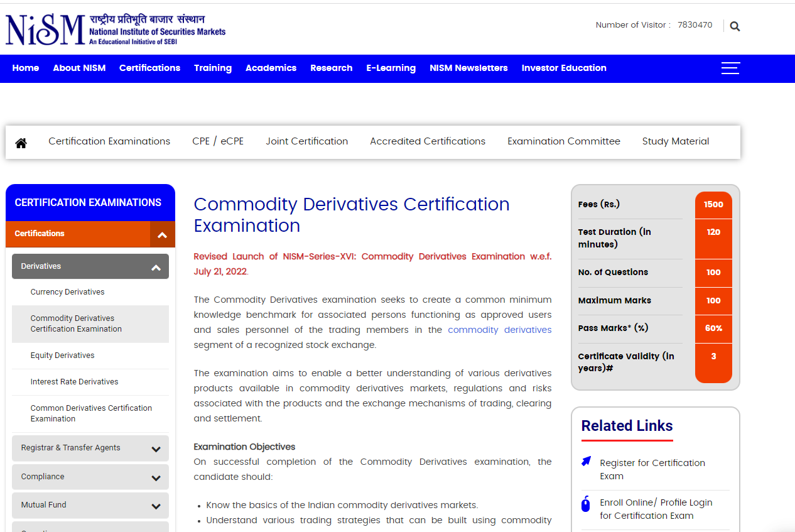Click the Examination Objectives heading
This screenshot has width=795, height=532.
(244, 447)
